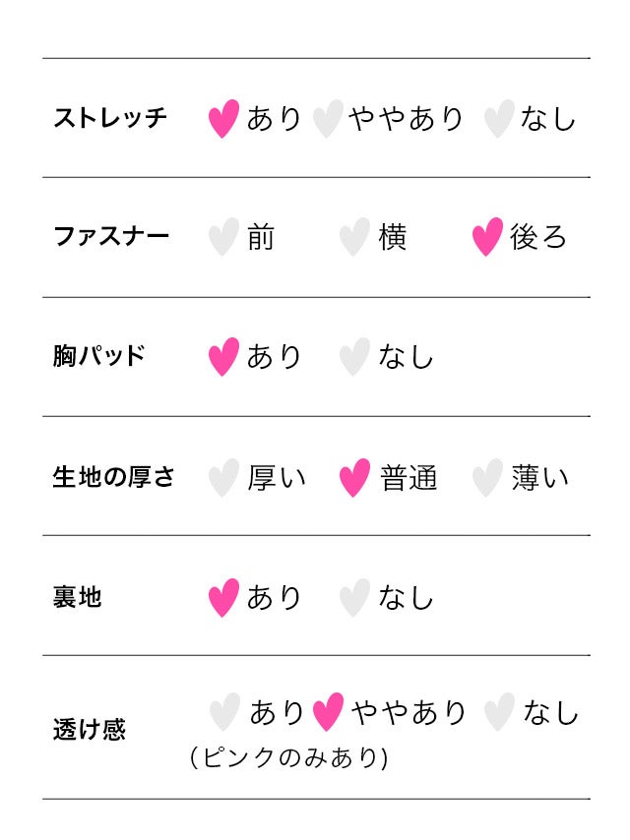The height and width of the screenshot is (840, 630).
Task: Select the gray heart for ファスナー 横
Action: [x=354, y=237]
